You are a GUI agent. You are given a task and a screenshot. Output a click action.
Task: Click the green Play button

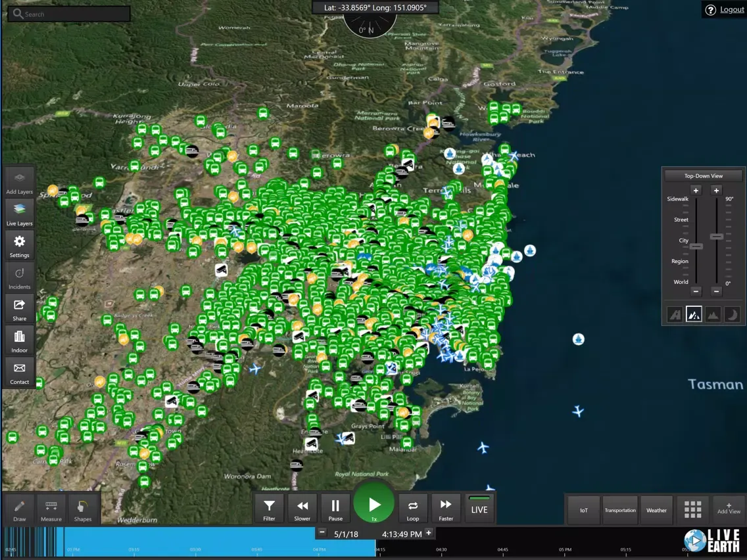374,505
